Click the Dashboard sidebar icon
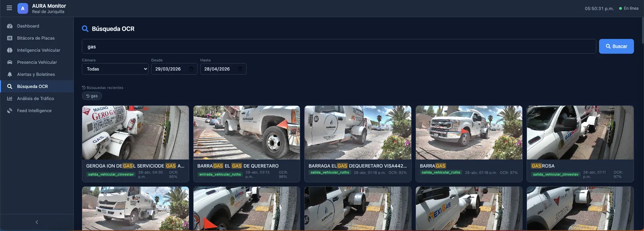The width and height of the screenshot is (644, 231). point(10,26)
